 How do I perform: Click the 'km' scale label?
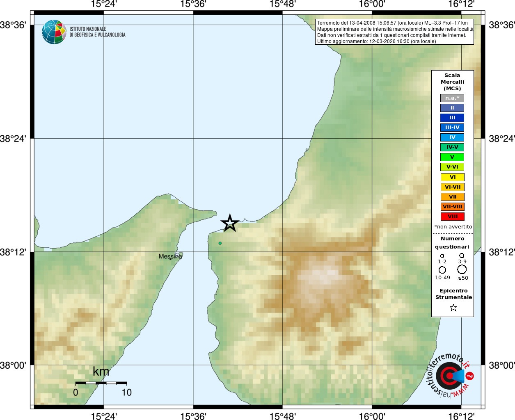[101, 372]
